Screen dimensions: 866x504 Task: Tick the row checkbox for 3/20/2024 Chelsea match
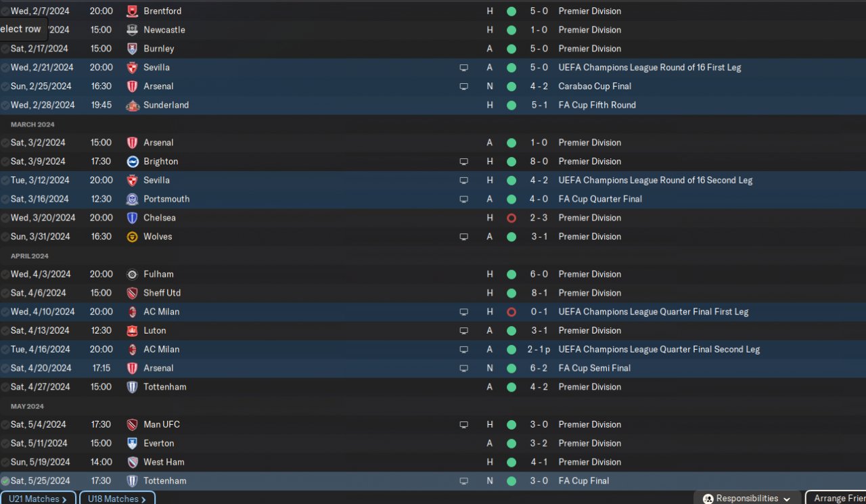click(5, 218)
